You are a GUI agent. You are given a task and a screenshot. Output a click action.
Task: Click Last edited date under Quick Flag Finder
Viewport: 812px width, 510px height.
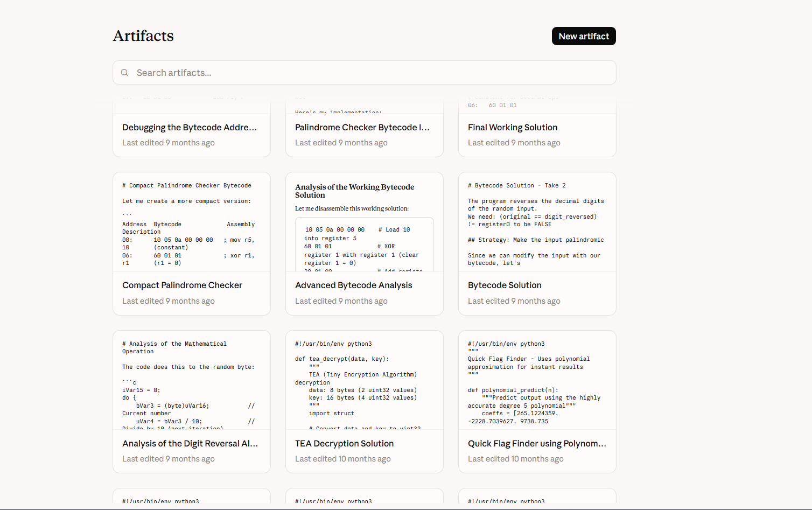click(516, 459)
